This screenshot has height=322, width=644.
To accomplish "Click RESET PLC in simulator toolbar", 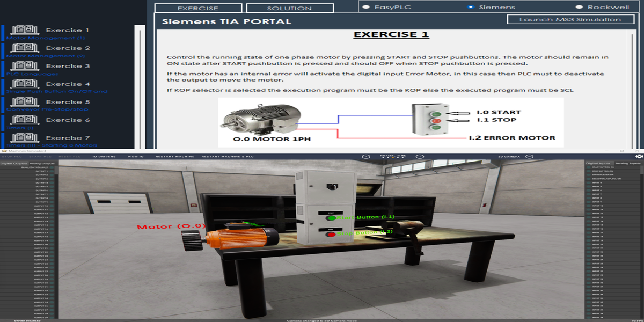I will [x=69, y=156].
